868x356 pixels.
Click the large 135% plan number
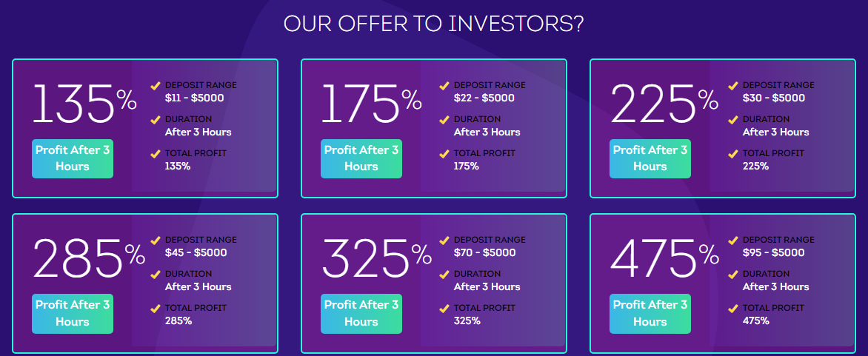(x=84, y=104)
